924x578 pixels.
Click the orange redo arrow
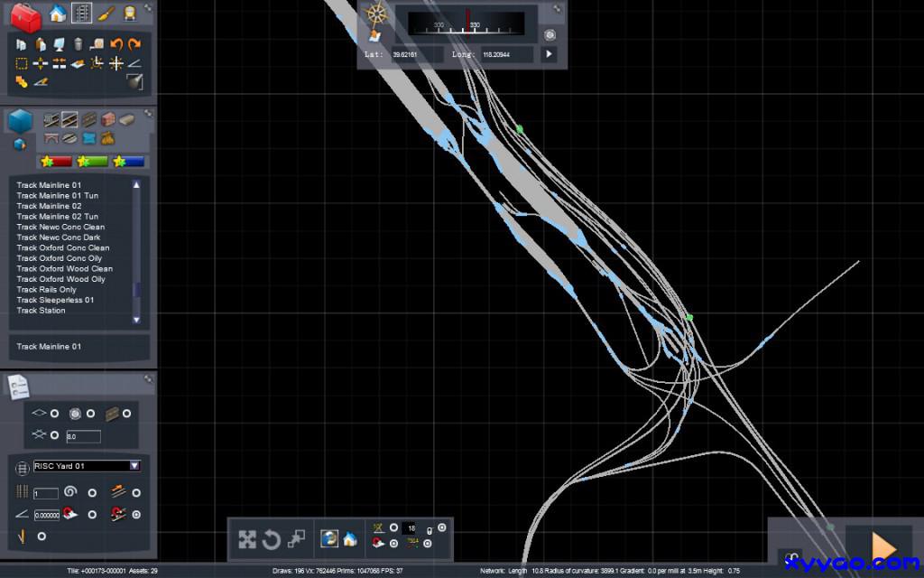(134, 43)
